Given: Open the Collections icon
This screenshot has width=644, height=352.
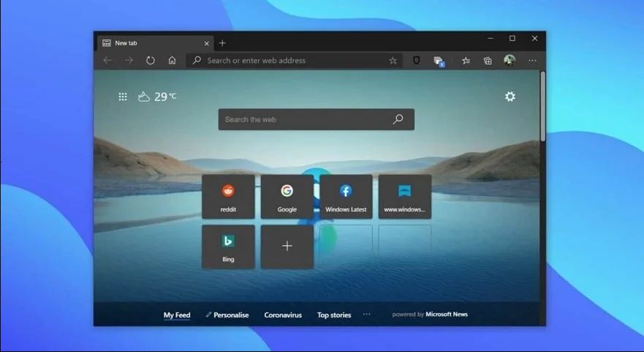Looking at the screenshot, I should tap(488, 61).
